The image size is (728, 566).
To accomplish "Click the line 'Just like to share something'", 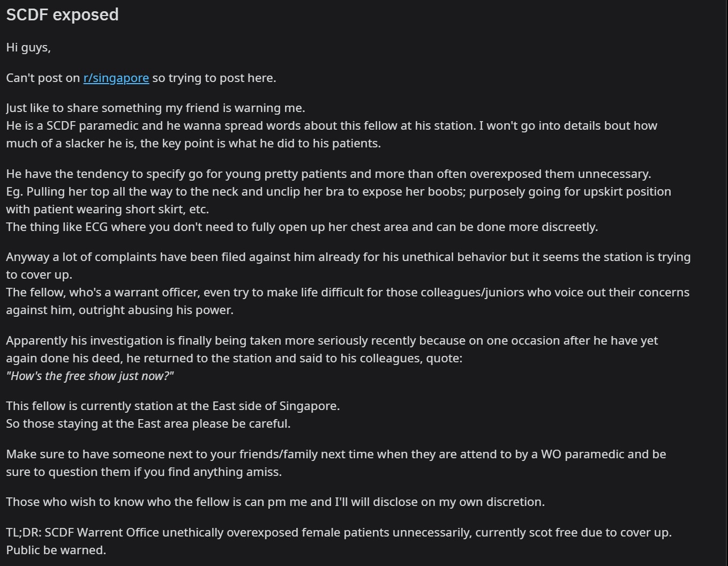I will coord(155,108).
